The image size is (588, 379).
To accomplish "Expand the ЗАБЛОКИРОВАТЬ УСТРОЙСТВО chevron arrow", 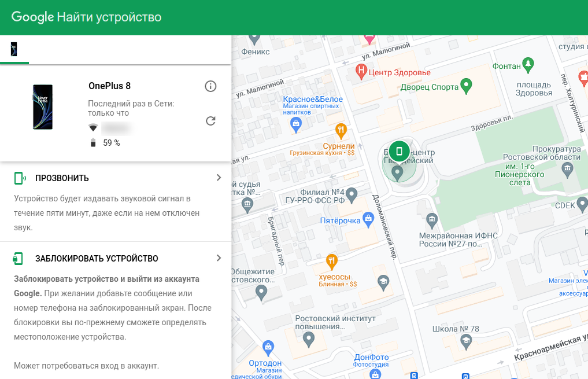I will [219, 258].
